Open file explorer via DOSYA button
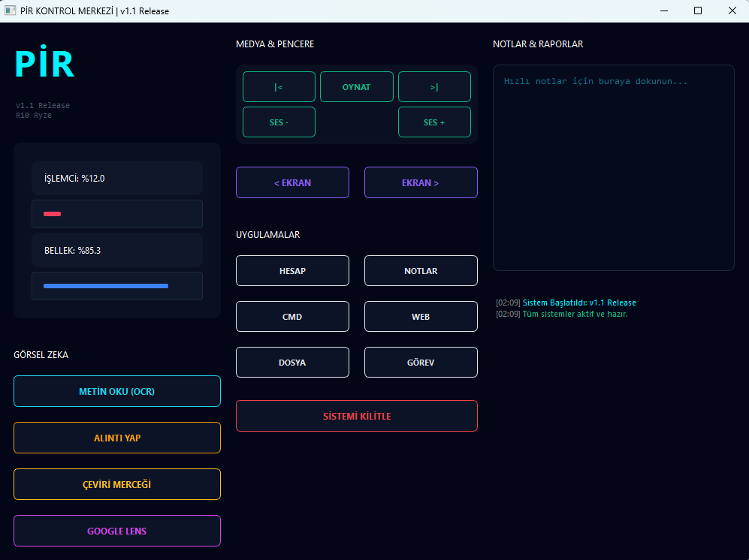749x560 pixels. (292, 363)
